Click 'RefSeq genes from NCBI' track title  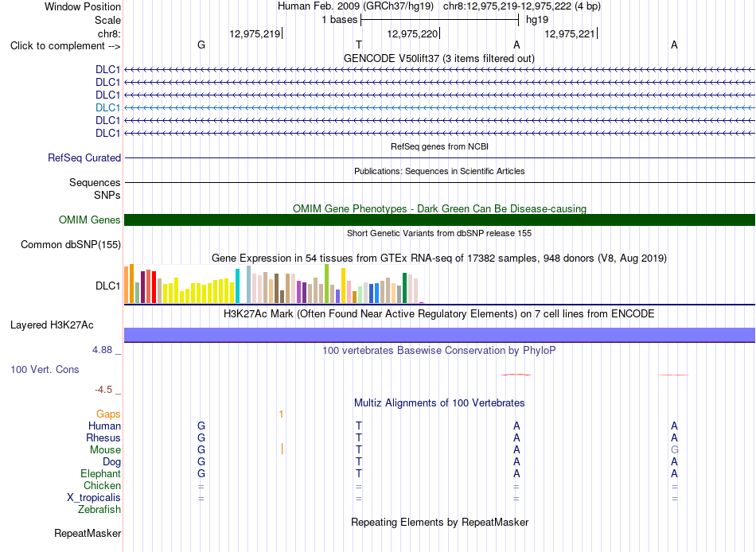click(x=439, y=146)
